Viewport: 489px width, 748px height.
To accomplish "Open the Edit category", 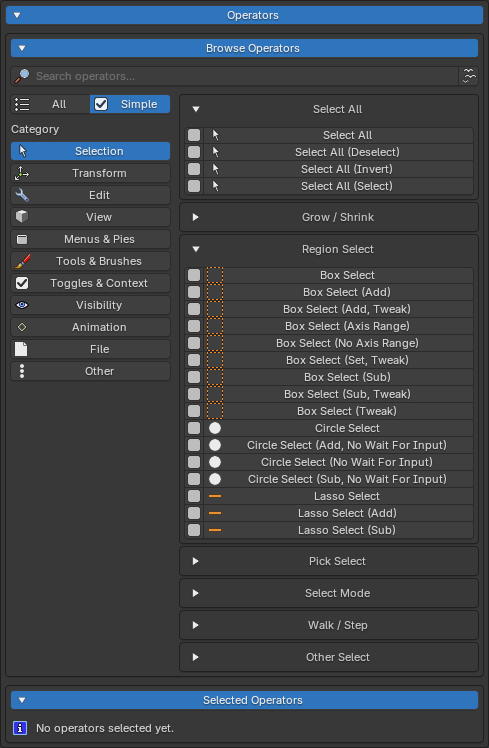I will click(x=91, y=195).
